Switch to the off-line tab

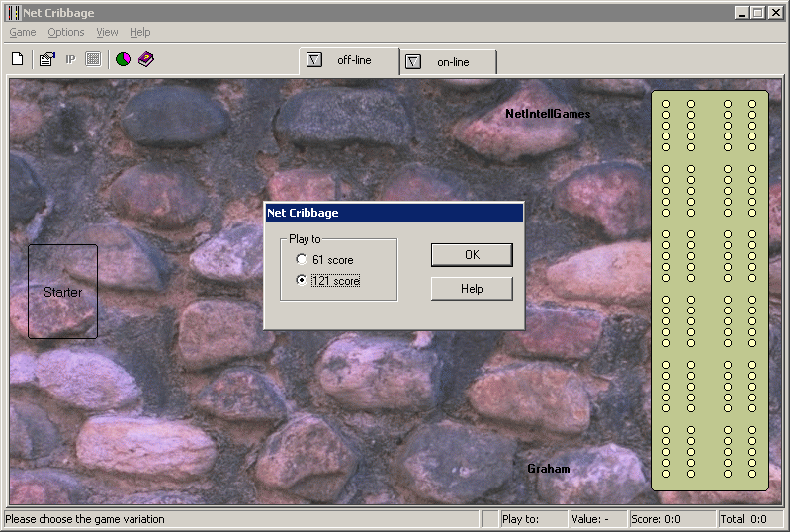pos(350,61)
